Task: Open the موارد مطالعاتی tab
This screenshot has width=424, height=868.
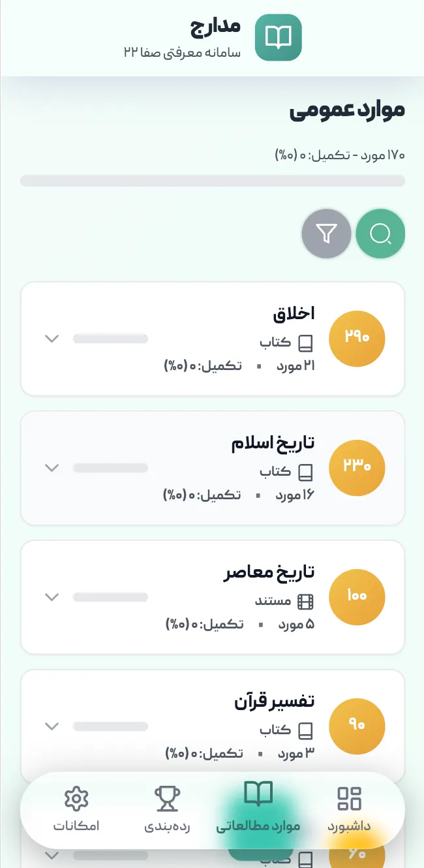Action: pyautogui.click(x=258, y=826)
